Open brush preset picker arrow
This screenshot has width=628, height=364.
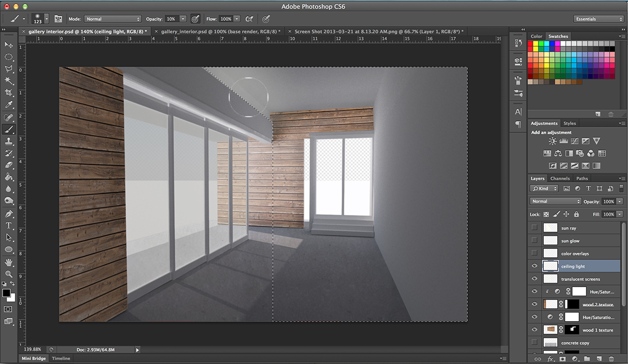(47, 19)
